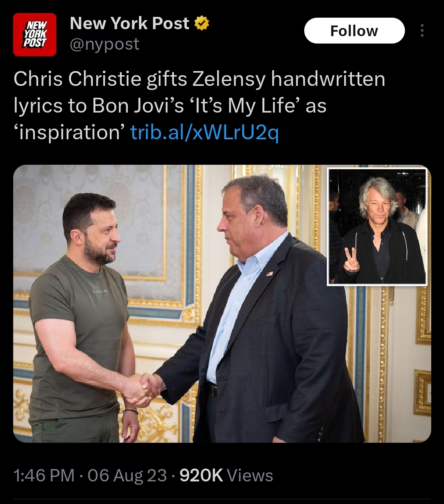Click the 06 Aug 23 date
This screenshot has width=444, height=504.
(x=127, y=476)
